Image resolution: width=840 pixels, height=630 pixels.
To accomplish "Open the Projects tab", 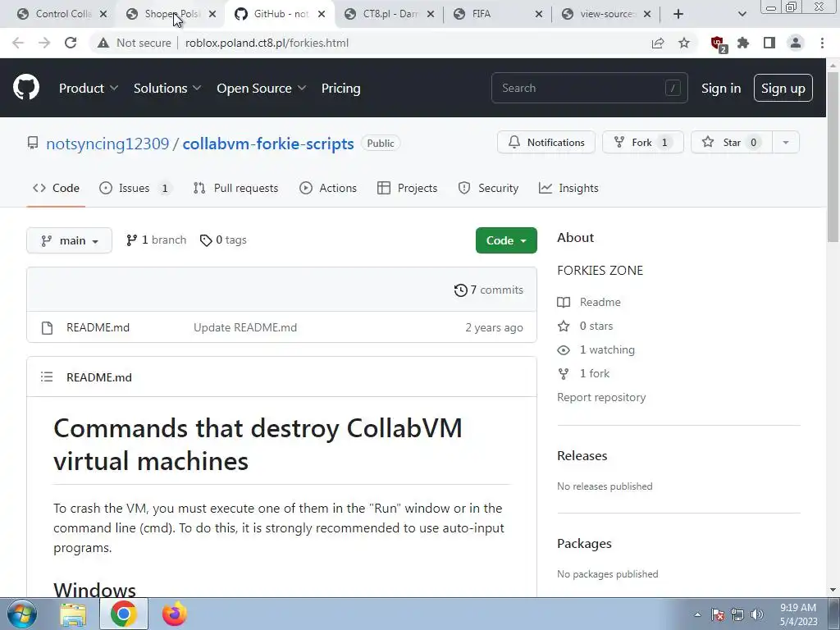I will (407, 188).
